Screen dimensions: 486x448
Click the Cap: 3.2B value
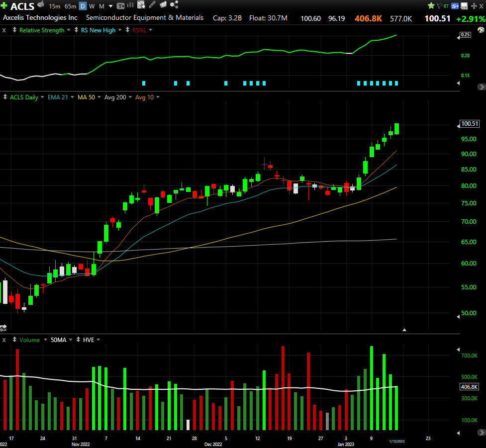pyautogui.click(x=227, y=18)
